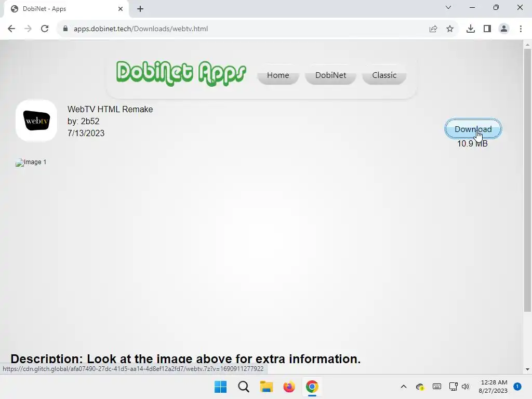Image resolution: width=532 pixels, height=399 pixels.
Task: Open Chrome three-dot menu
Action: pos(521,29)
